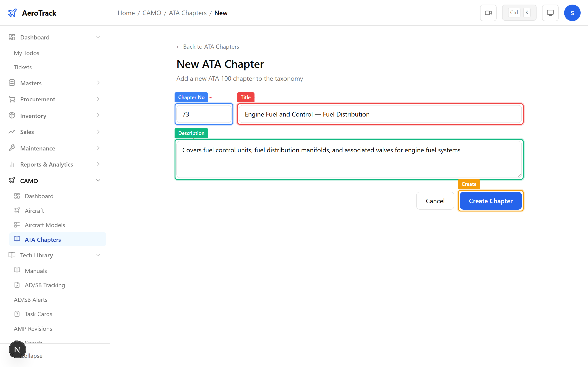588x367 pixels.
Task: Open My Todos in sidebar
Action: [x=26, y=53]
